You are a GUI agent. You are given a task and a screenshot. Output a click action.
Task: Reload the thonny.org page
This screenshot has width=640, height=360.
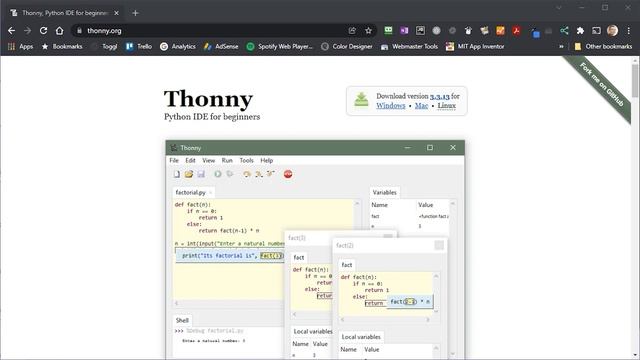(x=43, y=31)
